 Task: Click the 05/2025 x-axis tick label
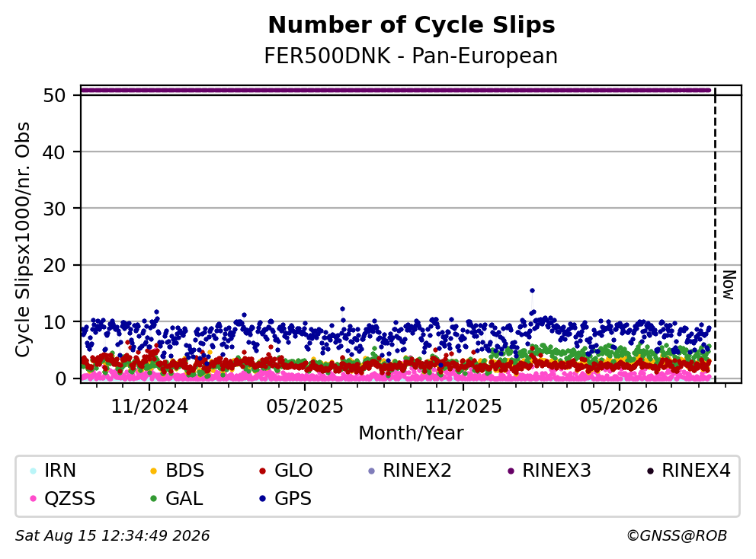click(305, 407)
